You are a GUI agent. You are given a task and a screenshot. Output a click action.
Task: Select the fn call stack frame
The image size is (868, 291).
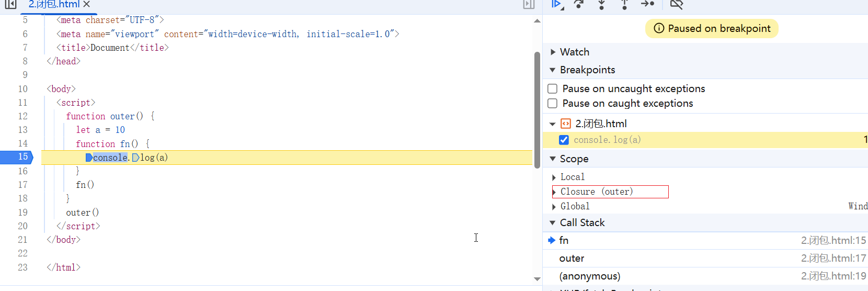click(x=705, y=240)
